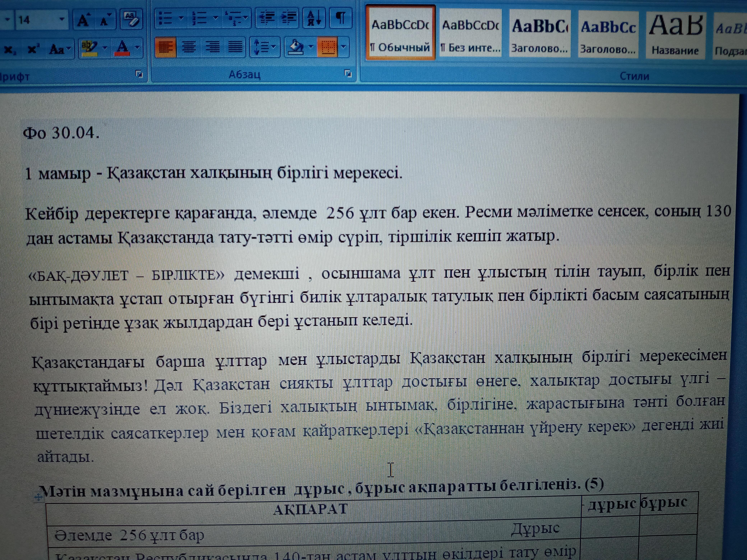Toggle show paragraph marks
The image size is (747, 560).
click(x=340, y=18)
